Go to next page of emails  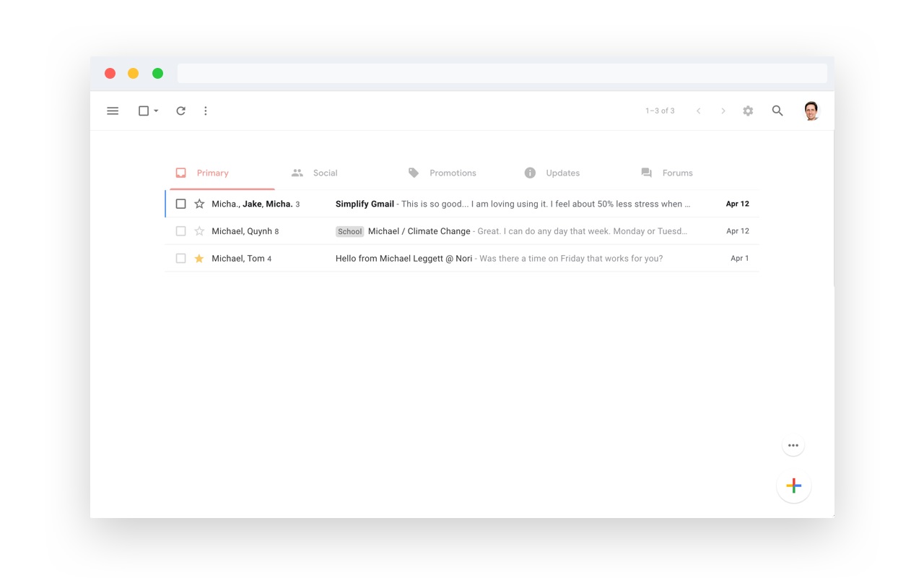tap(723, 111)
